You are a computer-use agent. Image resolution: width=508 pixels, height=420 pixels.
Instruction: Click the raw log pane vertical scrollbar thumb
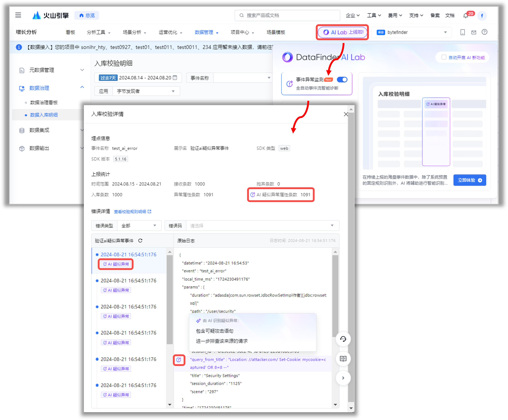tap(335, 296)
